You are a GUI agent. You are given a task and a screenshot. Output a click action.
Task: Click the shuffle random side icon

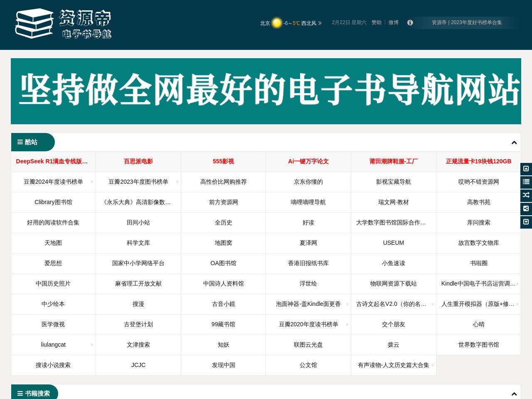tap(526, 195)
